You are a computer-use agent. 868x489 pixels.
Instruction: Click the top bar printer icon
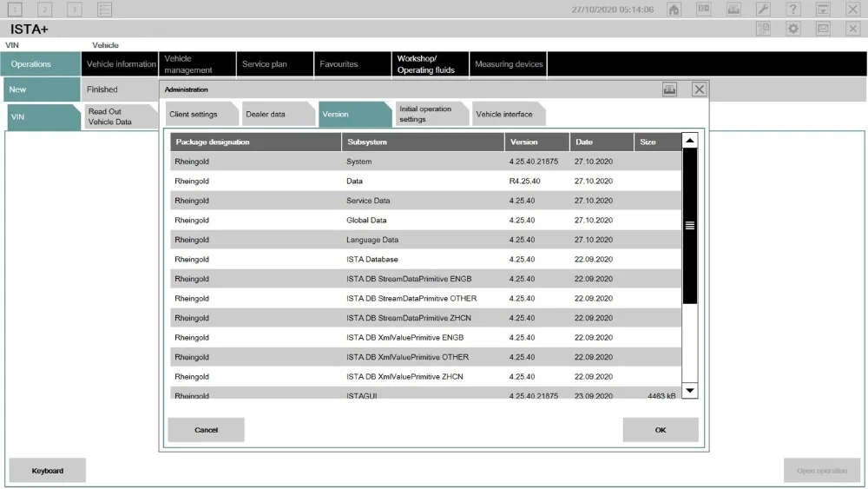[733, 10]
